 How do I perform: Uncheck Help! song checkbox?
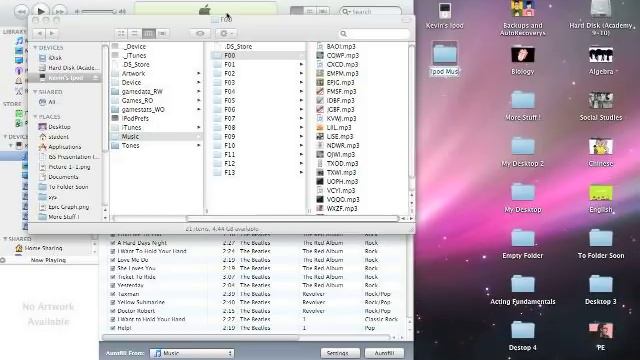(113, 328)
